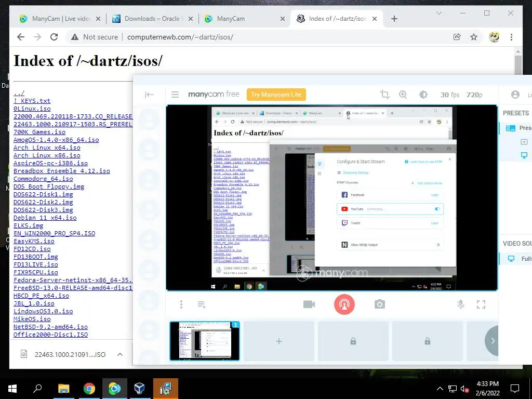Image resolution: width=532 pixels, height=399 pixels.
Task: Expand download item options chevron
Action: pos(120,354)
